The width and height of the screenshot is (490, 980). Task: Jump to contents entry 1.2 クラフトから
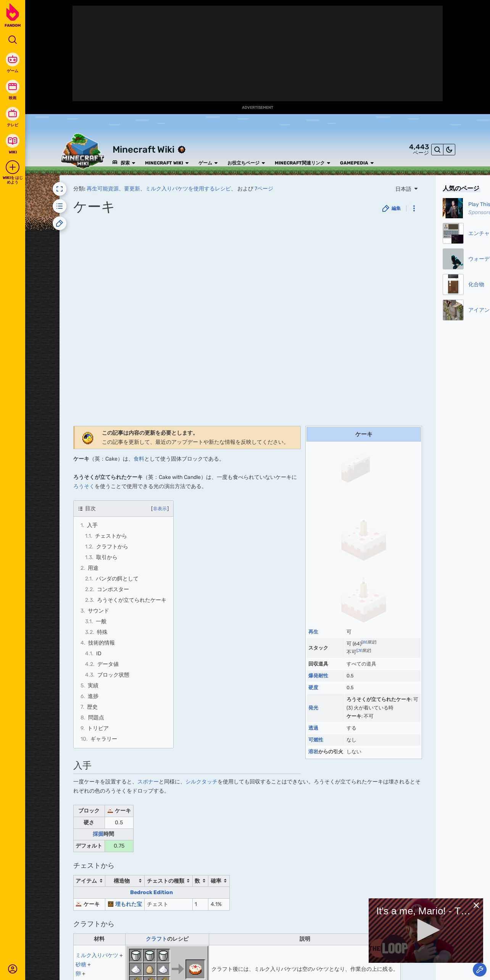click(106, 546)
